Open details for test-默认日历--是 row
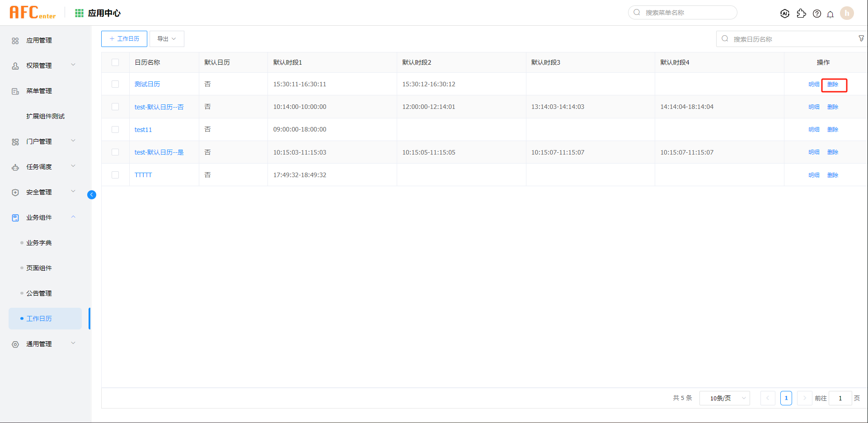The width and height of the screenshot is (868, 423). 814,152
